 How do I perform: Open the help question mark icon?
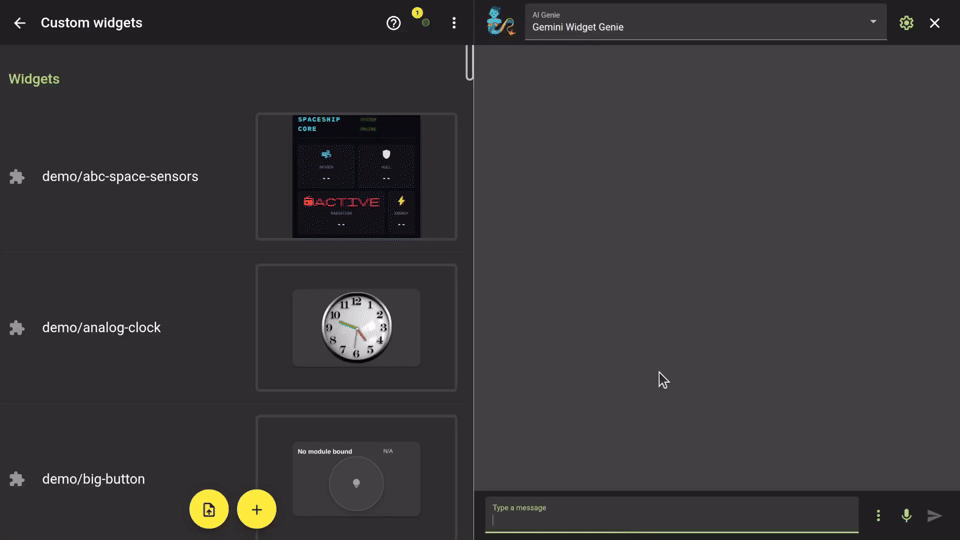(x=394, y=23)
